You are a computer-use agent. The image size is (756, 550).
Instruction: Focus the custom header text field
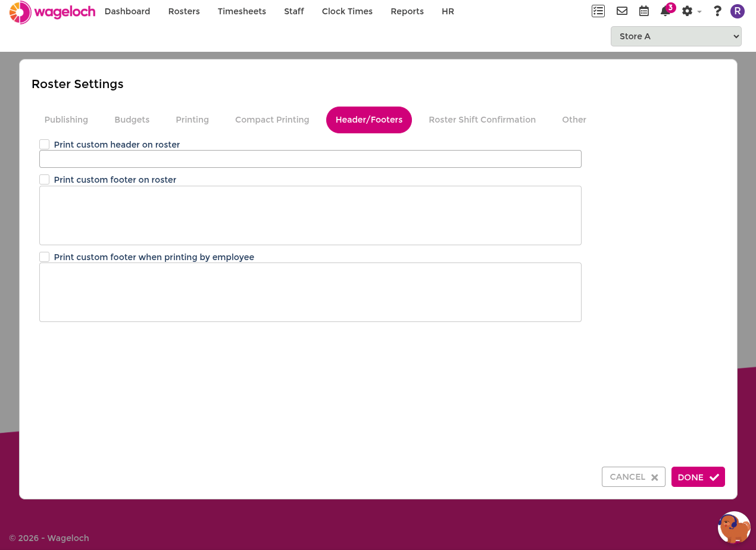310,159
